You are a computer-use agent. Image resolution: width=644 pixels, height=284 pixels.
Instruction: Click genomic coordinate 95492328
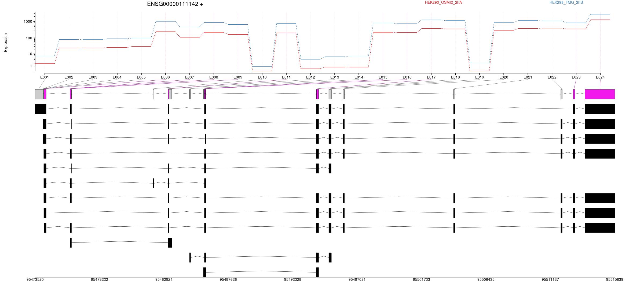point(293,279)
